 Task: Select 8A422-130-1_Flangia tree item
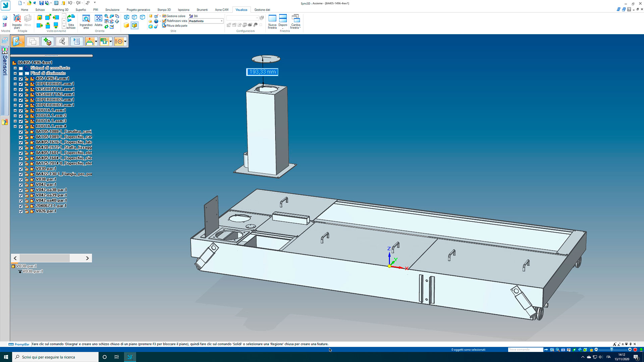[x=64, y=174]
